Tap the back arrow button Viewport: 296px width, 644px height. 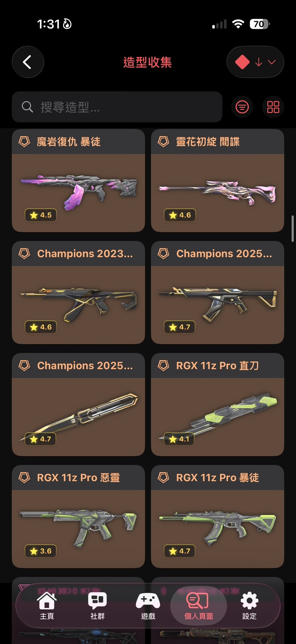(28, 62)
